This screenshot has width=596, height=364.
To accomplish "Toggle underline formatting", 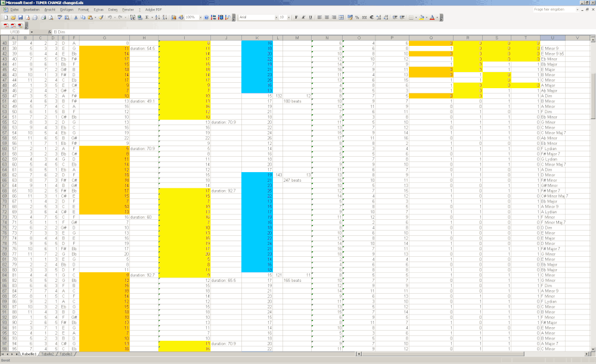I will pyautogui.click(x=311, y=17).
